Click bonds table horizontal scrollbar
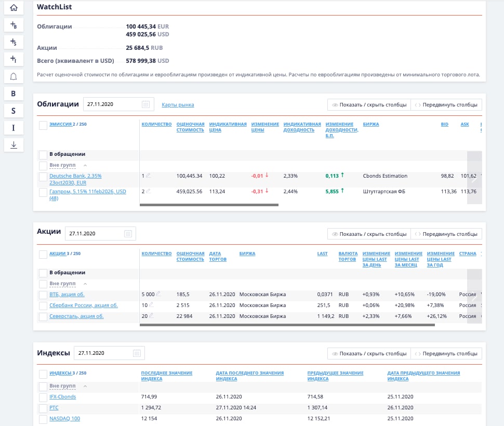Image resolution: width=504 pixels, height=426 pixels. (209, 205)
